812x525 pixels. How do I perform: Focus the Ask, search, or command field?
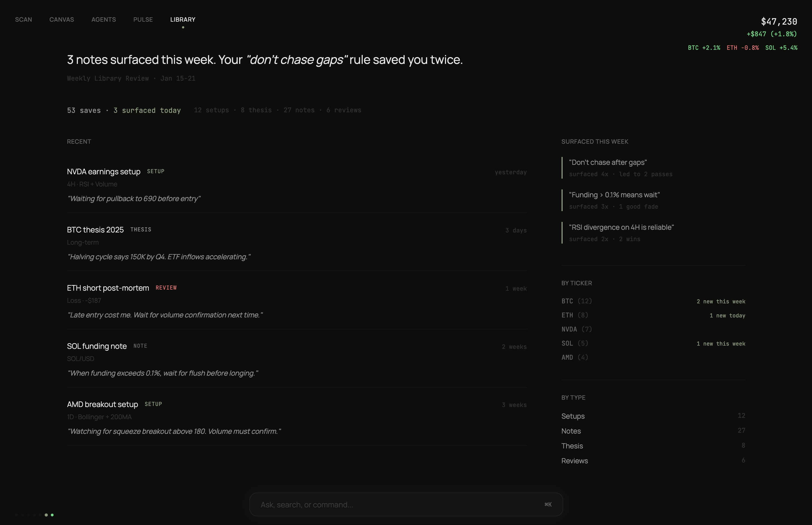click(x=405, y=504)
